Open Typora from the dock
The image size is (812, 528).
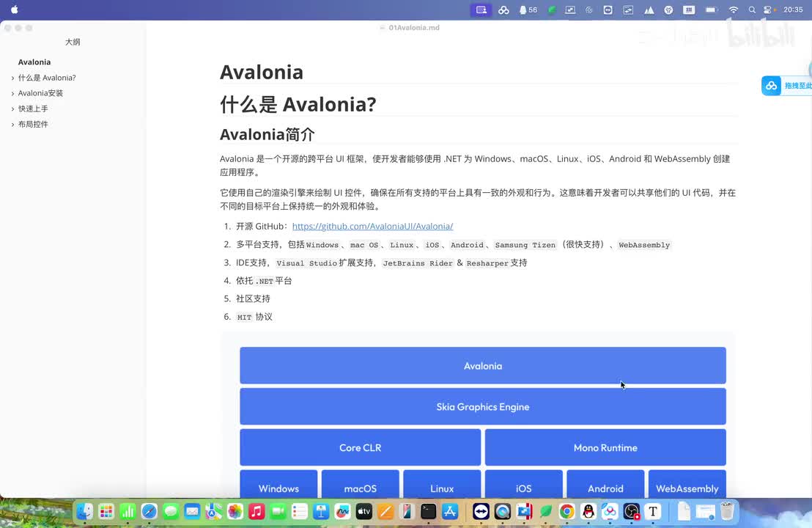coord(653,512)
